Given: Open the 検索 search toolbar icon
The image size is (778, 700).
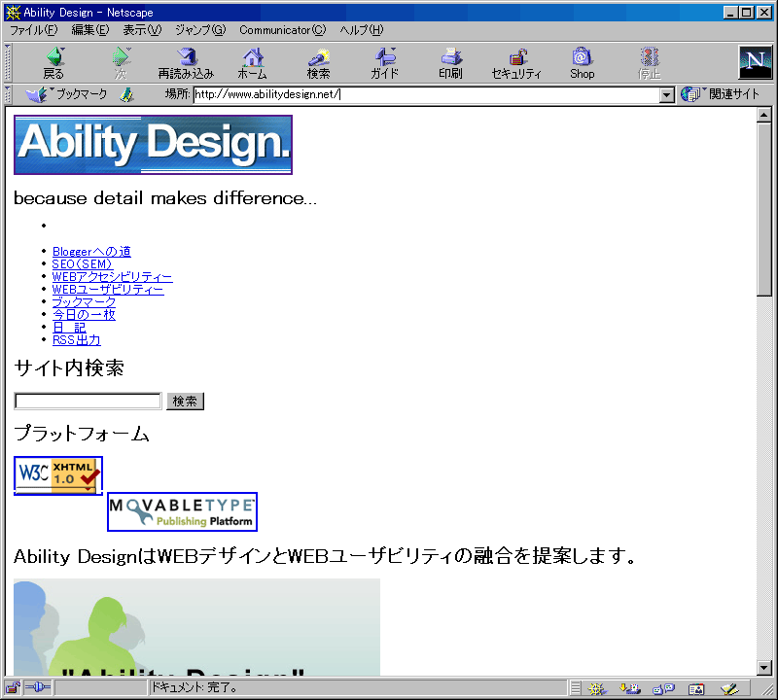Looking at the screenshot, I should point(319,63).
